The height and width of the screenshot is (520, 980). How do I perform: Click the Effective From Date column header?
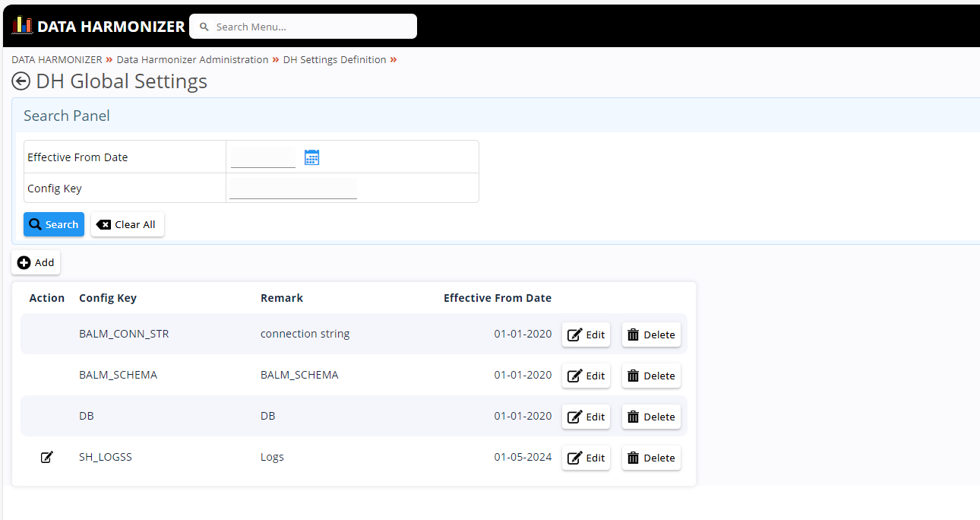coord(498,298)
